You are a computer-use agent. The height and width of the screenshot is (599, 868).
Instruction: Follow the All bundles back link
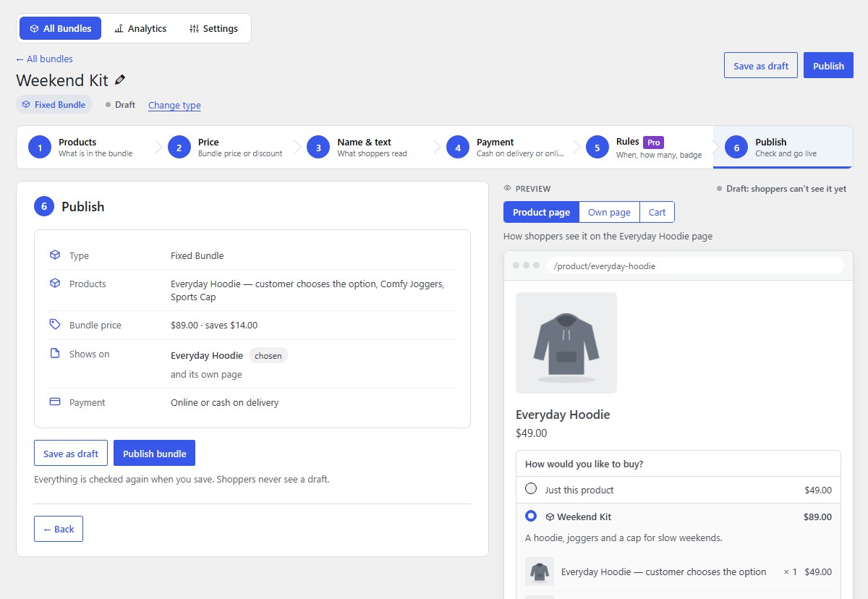(x=44, y=59)
